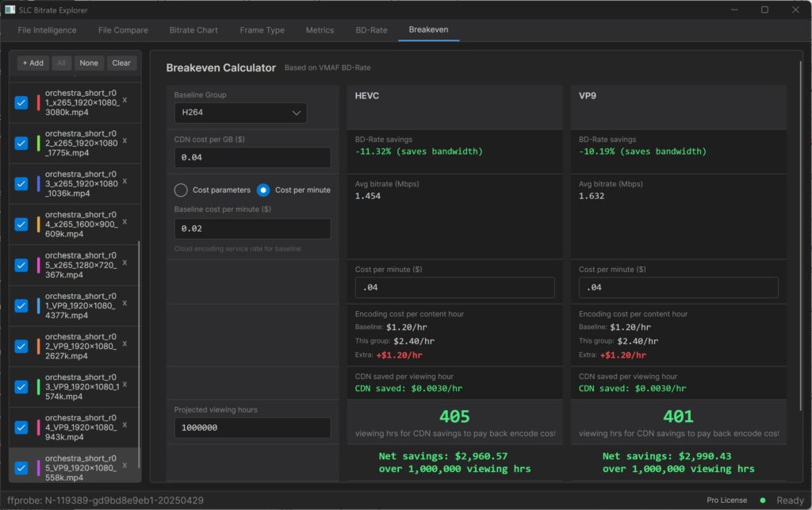
Task: Click the pink color swatch for r04_VP9 943k
Action: click(x=38, y=428)
